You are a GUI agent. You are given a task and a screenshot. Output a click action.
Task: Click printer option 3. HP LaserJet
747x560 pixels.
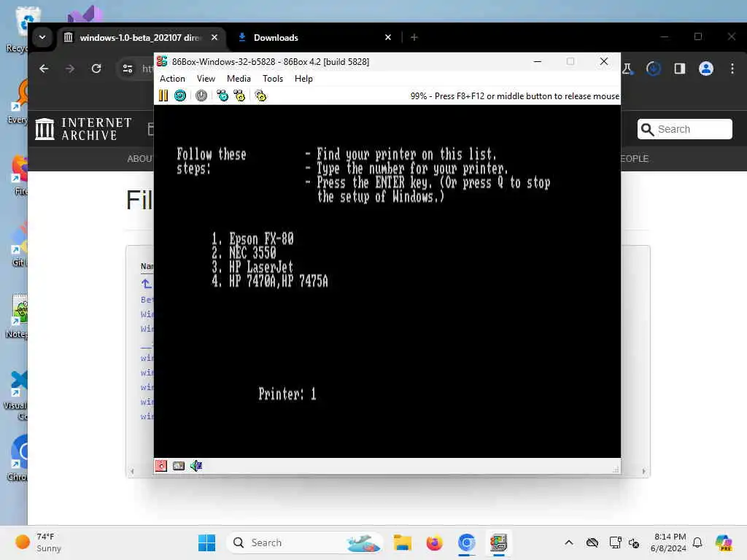[x=252, y=267]
